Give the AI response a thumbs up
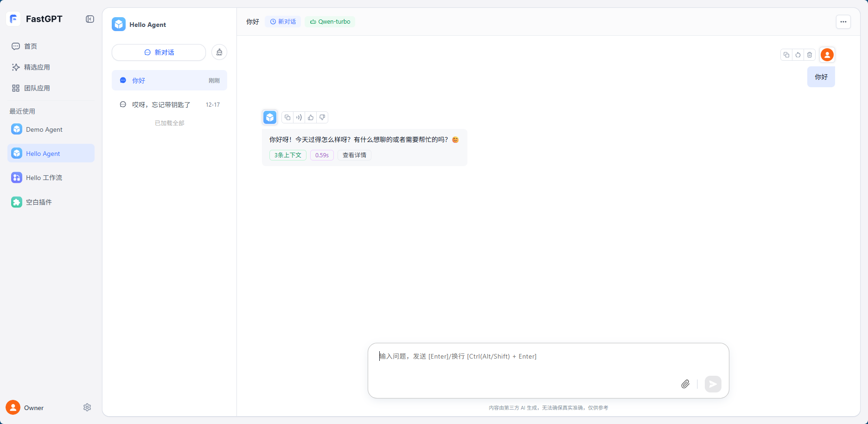The height and width of the screenshot is (424, 868). [311, 117]
